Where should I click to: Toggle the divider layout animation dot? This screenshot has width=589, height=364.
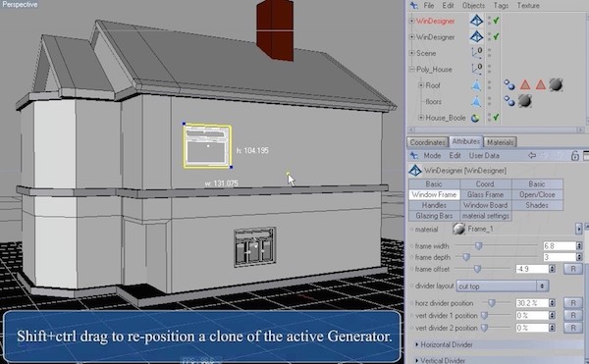coord(411,286)
